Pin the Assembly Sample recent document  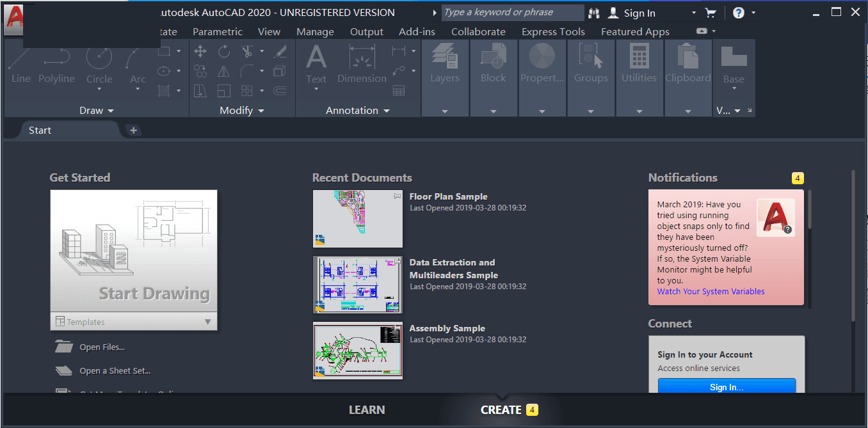coord(398,328)
